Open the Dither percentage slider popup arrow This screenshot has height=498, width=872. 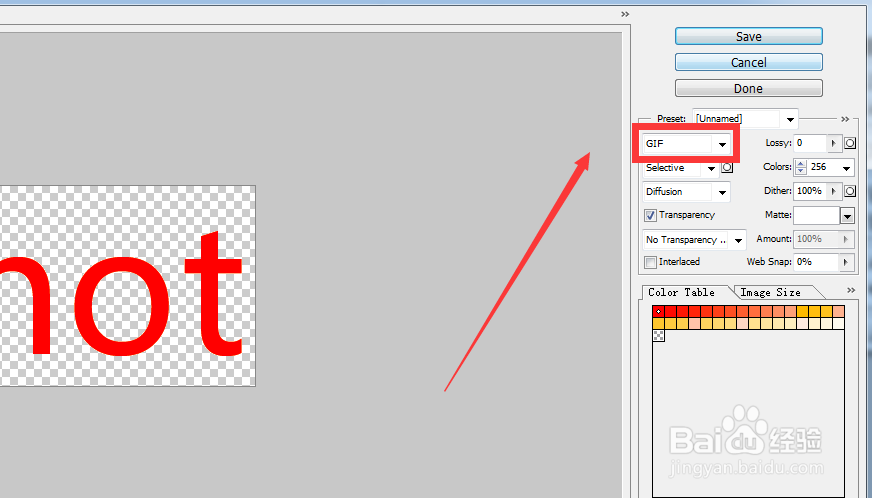(834, 191)
